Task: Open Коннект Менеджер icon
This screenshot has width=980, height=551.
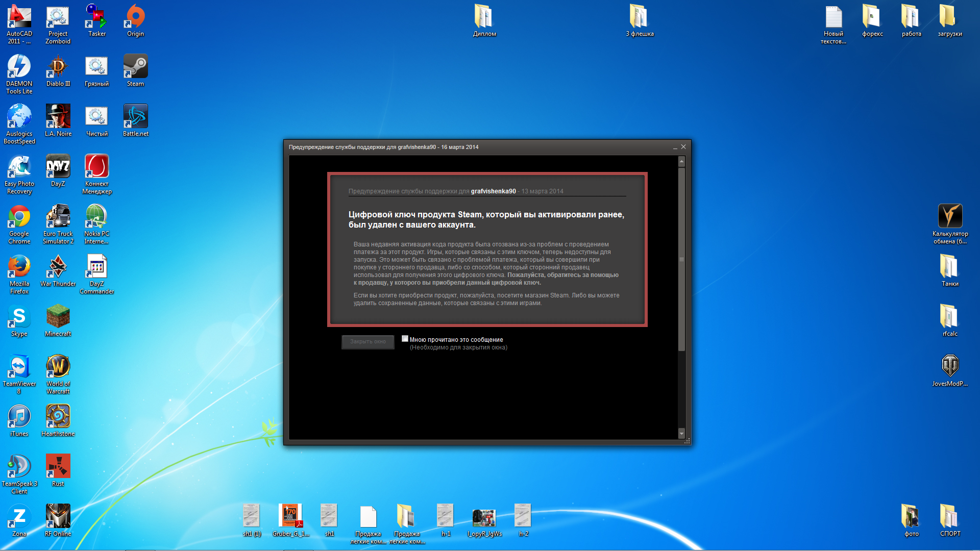Action: (x=97, y=174)
